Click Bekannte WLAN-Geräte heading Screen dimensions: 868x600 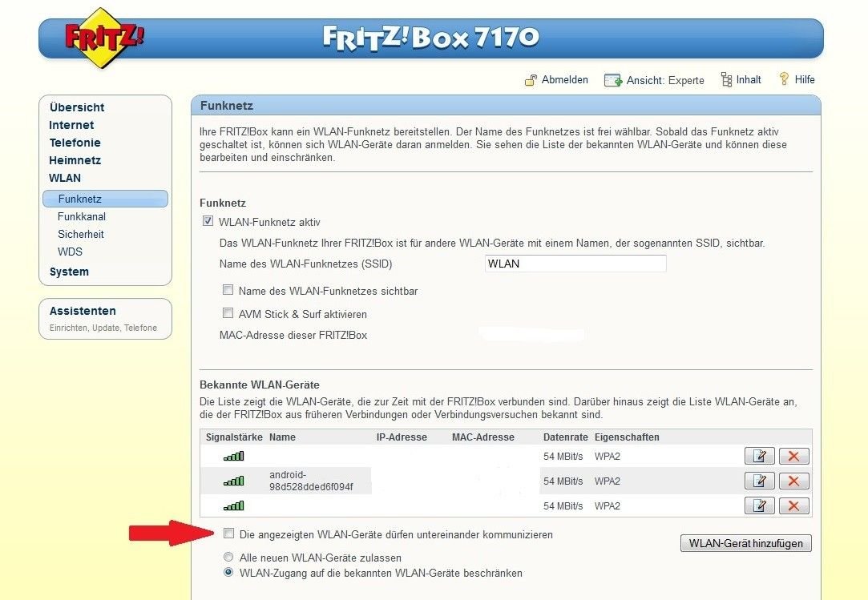tap(260, 385)
